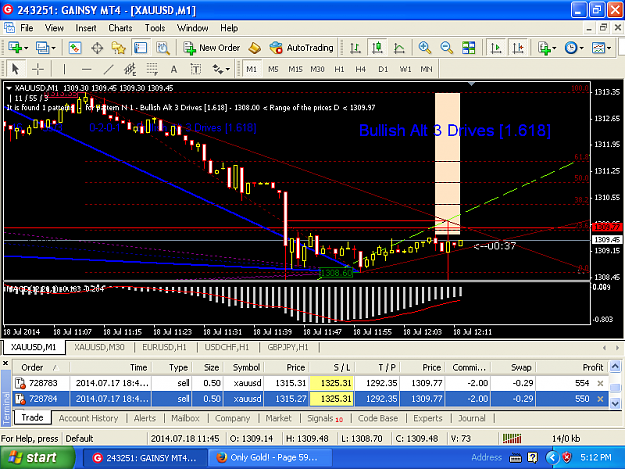Open the Only Gold Firefox taskbar item
The image size is (625, 469).
point(269,458)
